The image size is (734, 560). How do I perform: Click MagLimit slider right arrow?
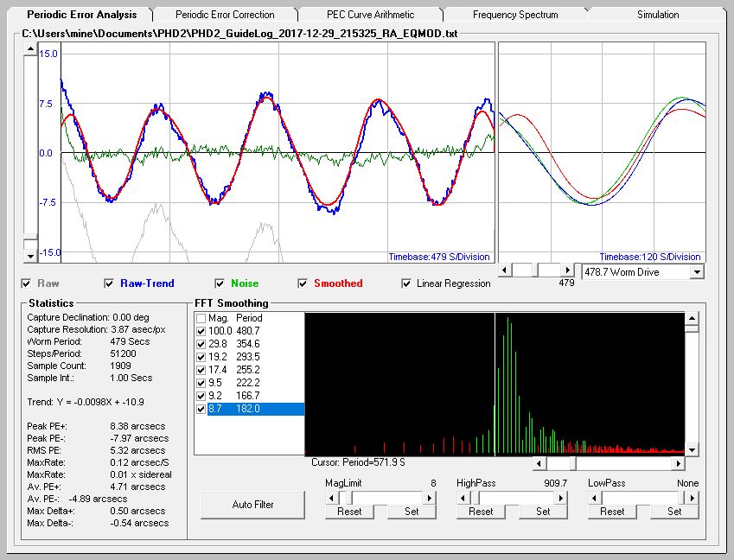pos(430,498)
